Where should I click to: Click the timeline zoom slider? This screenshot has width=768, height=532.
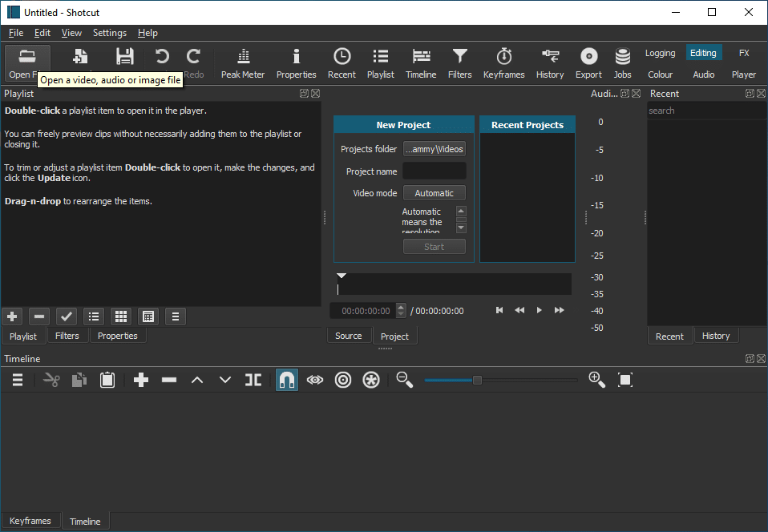click(501, 380)
